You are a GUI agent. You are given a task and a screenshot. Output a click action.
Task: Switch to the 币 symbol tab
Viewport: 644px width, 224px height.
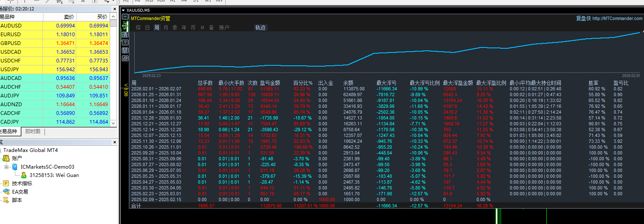tap(193, 28)
